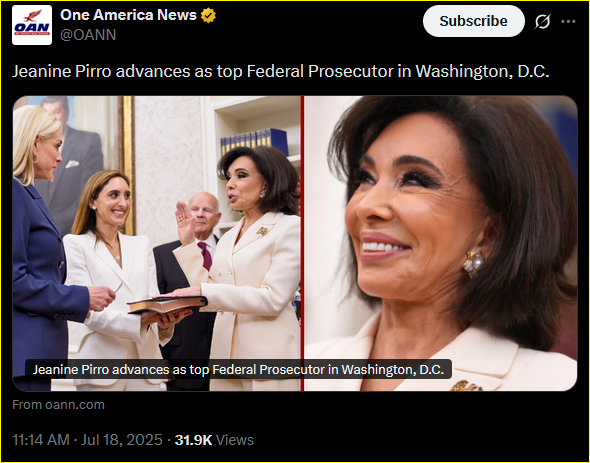590x463 pixels.
Task: Open the 'From oann.com' source link
Action: coord(58,405)
